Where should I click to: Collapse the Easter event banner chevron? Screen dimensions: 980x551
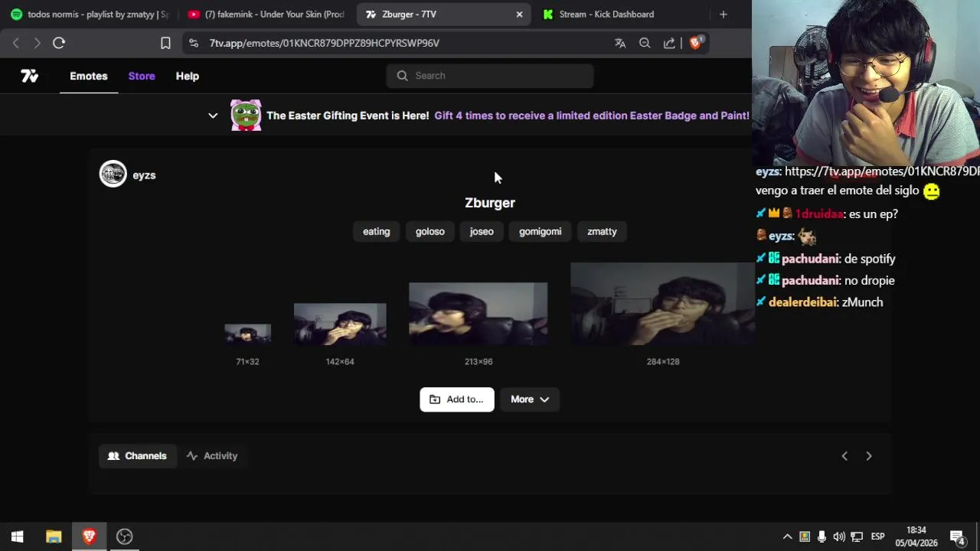(213, 116)
